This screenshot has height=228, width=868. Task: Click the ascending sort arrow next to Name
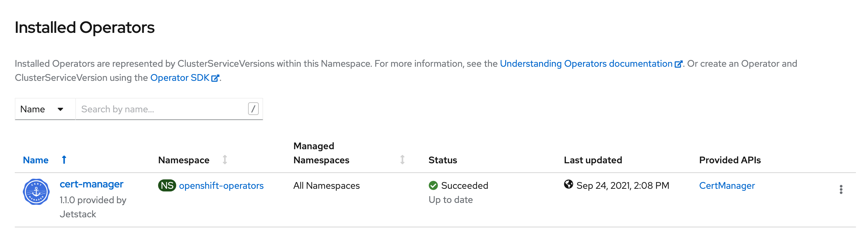point(64,160)
